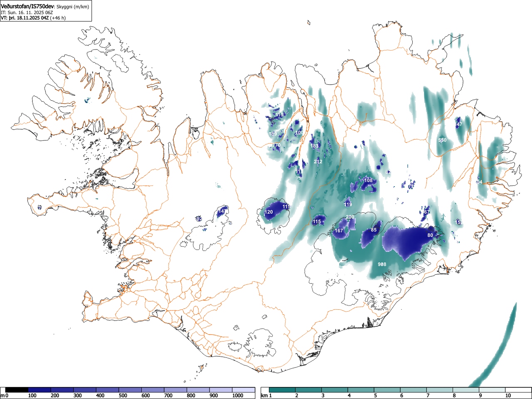Click the '5' tick label on the km legend
Image resolution: width=532 pixels, height=399 pixels.
coord(375,396)
